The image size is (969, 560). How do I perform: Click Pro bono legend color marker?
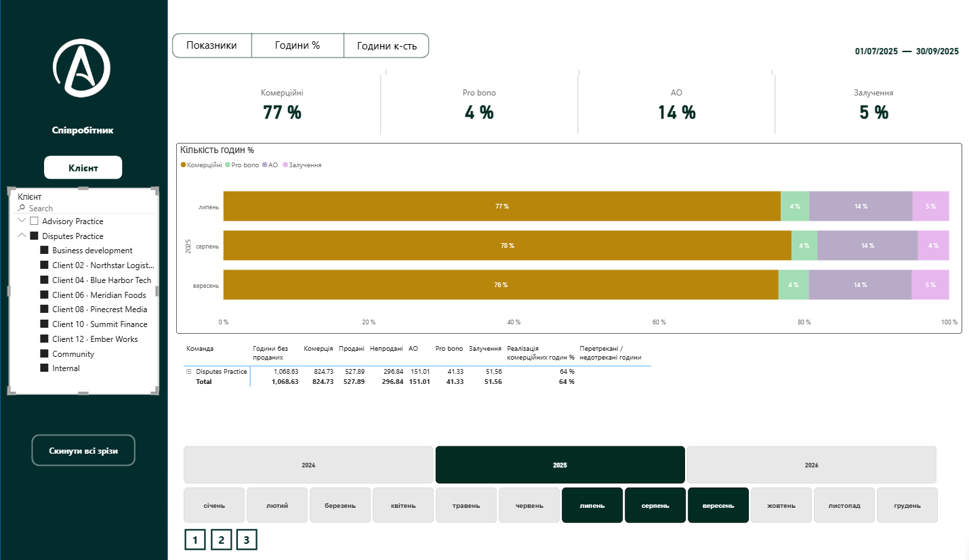228,165
